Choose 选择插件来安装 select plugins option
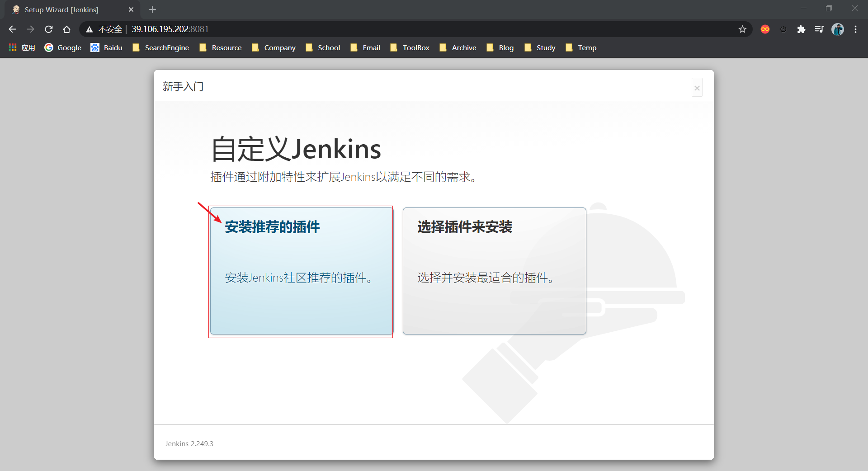Screen dimensions: 868x471 click(495, 271)
